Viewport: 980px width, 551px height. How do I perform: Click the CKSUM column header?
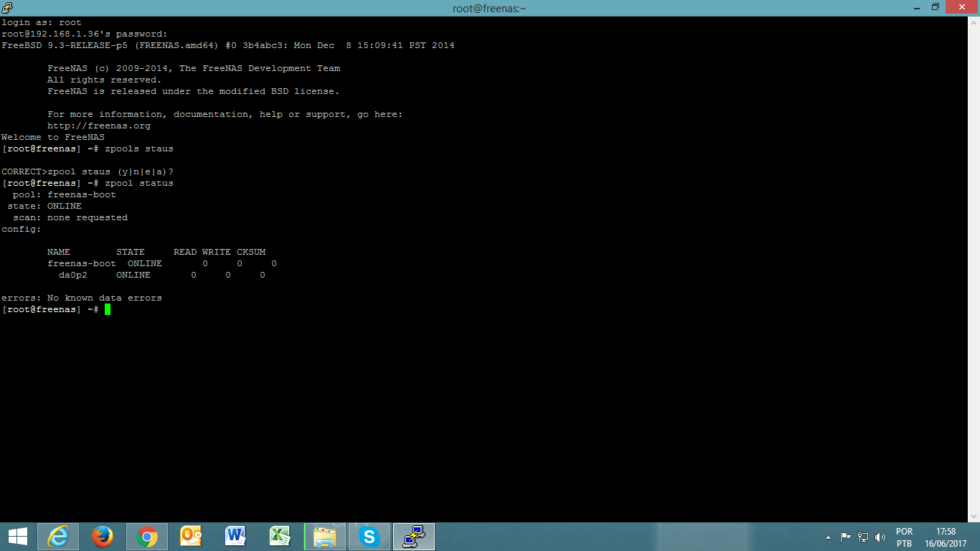point(251,252)
